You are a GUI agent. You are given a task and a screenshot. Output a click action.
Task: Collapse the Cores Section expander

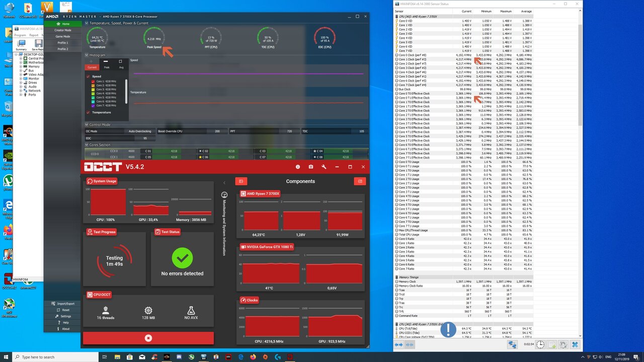point(86,145)
